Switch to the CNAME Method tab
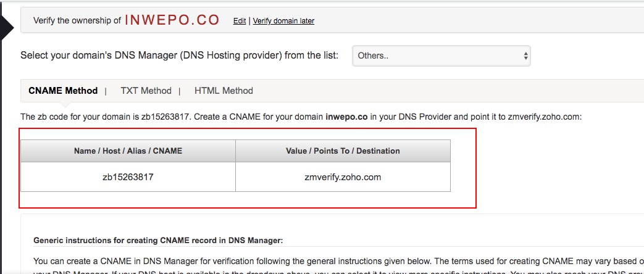 point(63,91)
